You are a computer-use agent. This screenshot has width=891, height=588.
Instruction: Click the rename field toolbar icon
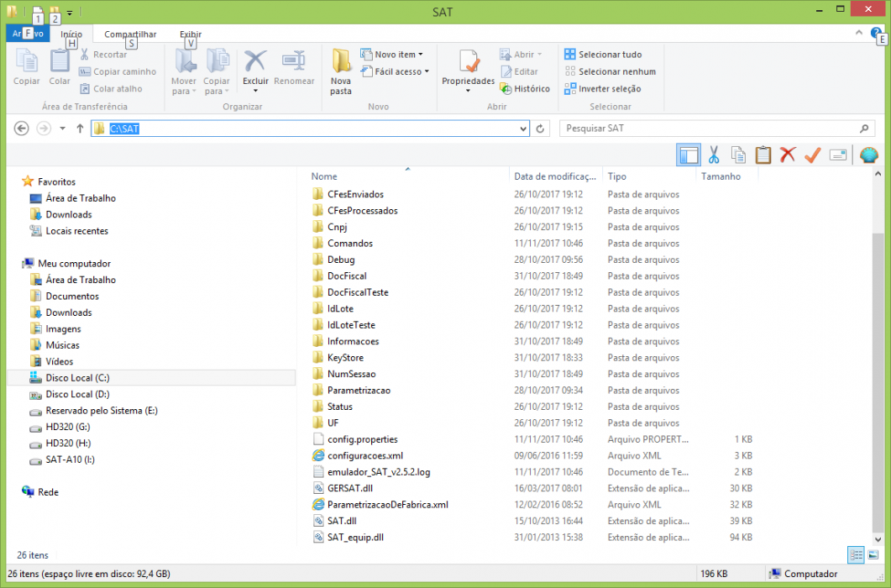(838, 155)
